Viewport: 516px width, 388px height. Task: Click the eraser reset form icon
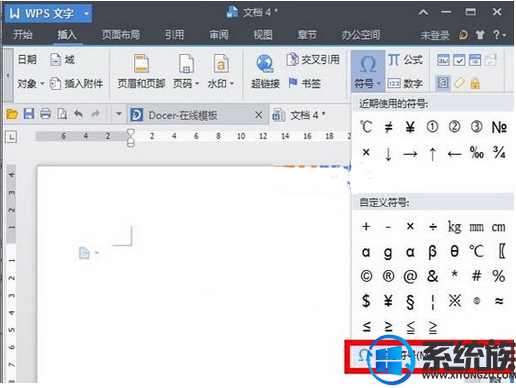click(x=459, y=83)
